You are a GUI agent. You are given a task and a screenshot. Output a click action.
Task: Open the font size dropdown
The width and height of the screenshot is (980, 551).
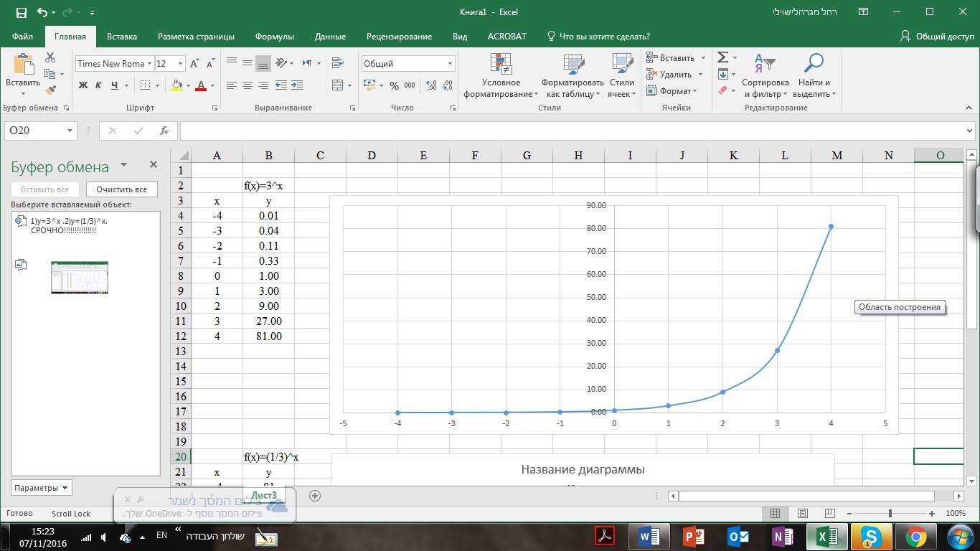coord(180,64)
